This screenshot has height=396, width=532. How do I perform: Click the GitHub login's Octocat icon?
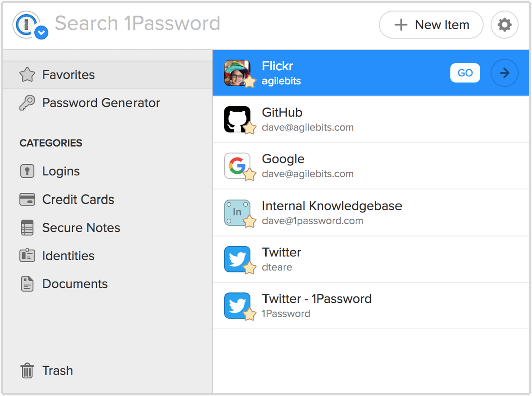click(238, 119)
